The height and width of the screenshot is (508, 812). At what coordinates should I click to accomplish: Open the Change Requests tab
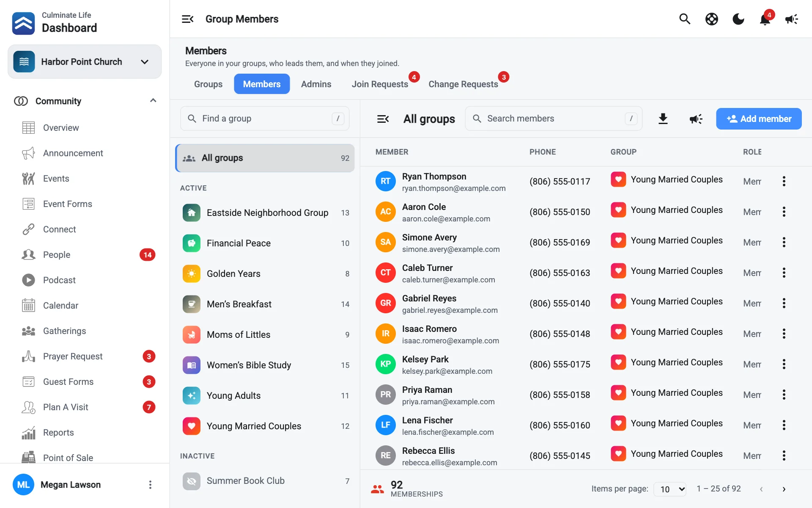coord(463,84)
